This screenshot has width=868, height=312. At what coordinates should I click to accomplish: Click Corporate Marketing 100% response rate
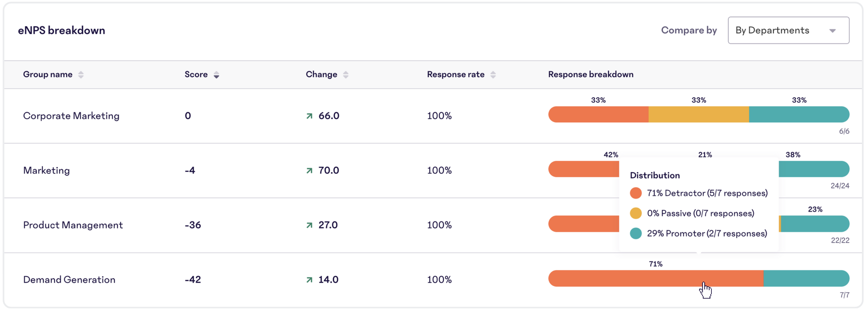coord(439,116)
